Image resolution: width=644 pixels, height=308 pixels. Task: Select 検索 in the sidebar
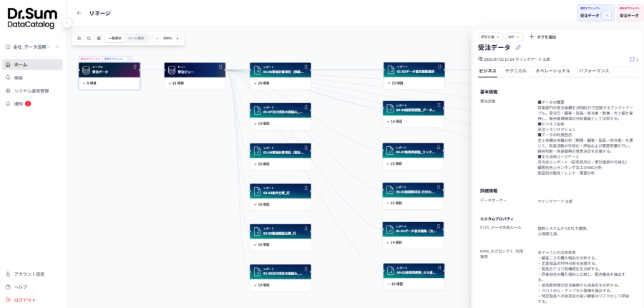(x=32, y=78)
